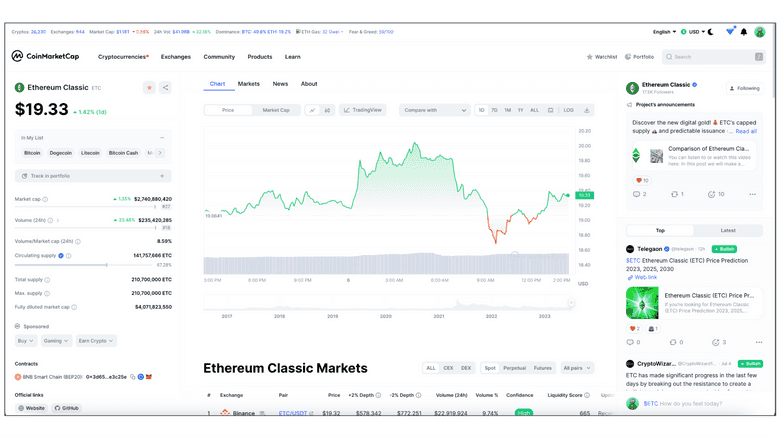Screen dimensions: 780x438
Task: Open the Buy dropdown under Sponsored
Action: pyautogui.click(x=24, y=341)
